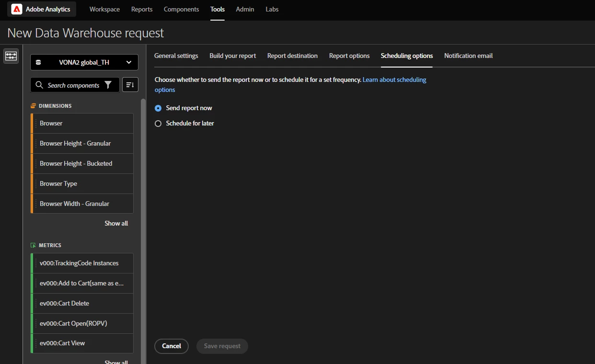Select the Schedule for later radio button
The width and height of the screenshot is (595, 364).
tap(158, 124)
